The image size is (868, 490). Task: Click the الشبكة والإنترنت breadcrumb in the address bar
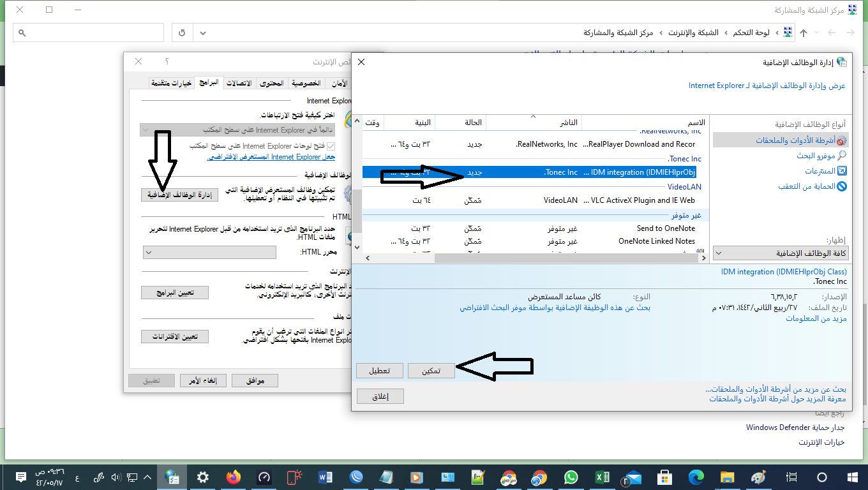tap(692, 33)
